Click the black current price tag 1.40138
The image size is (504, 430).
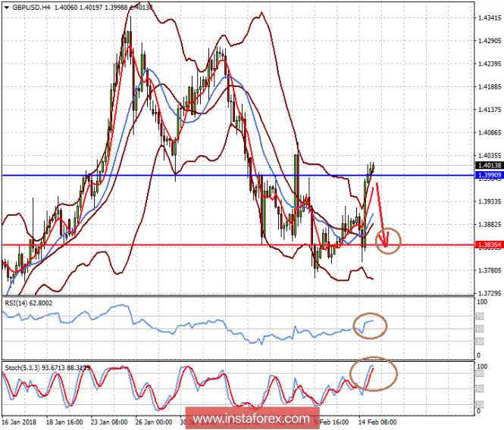(487, 164)
